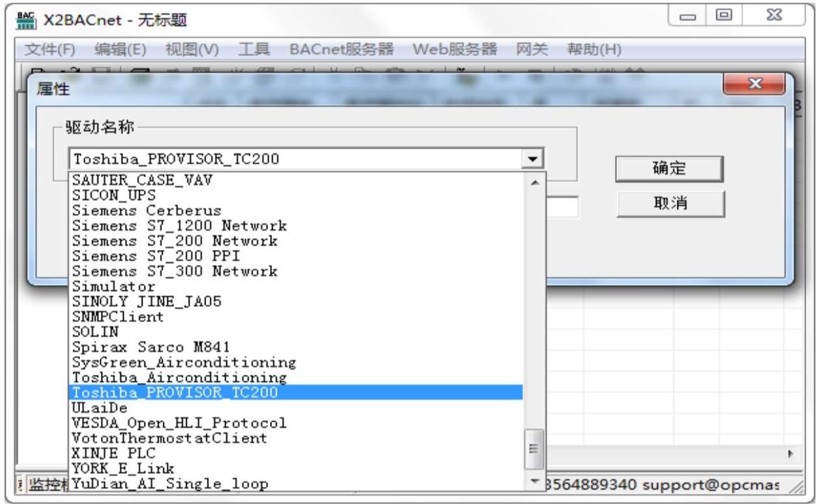Screen dimensions: 816x504
Task: Select Siemens S7_1200 Network driver
Action: [295, 225]
